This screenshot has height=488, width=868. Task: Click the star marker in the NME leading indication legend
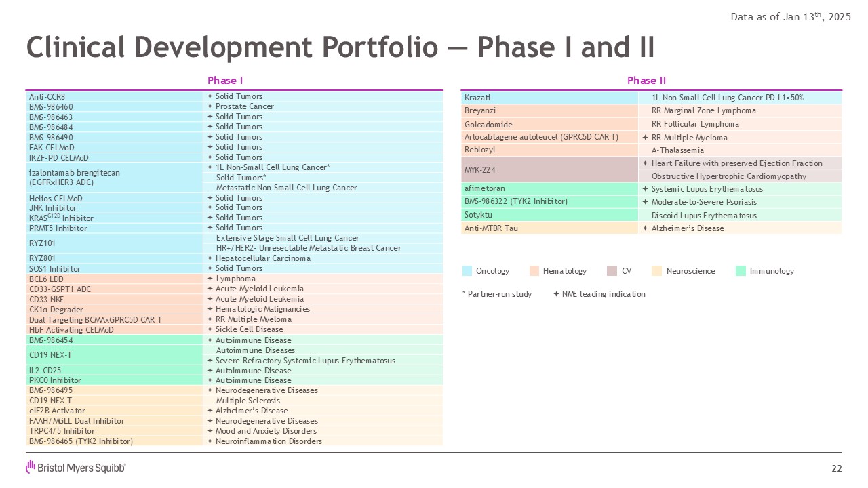[557, 294]
